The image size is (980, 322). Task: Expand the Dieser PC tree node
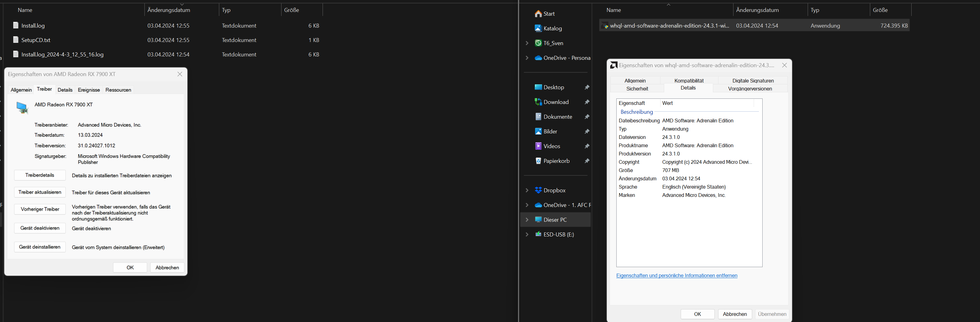tap(527, 220)
